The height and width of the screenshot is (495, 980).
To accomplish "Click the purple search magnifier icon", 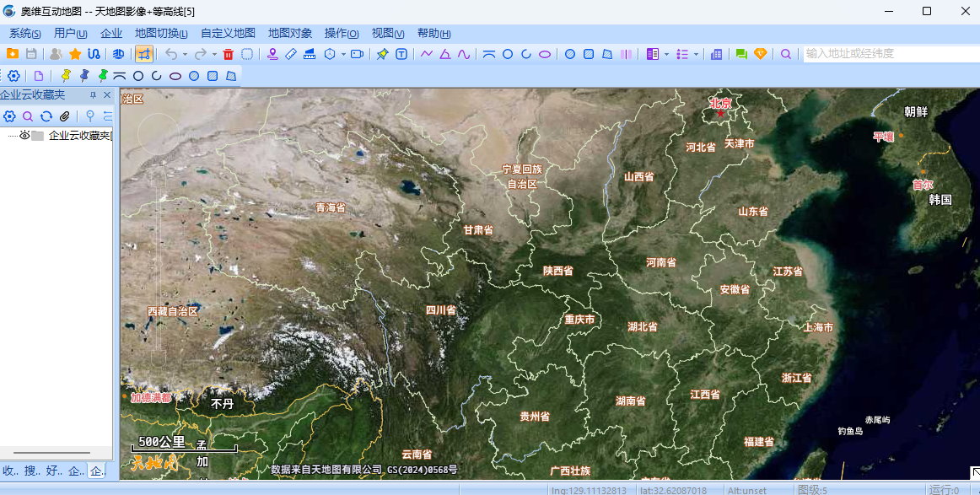I will click(x=785, y=53).
